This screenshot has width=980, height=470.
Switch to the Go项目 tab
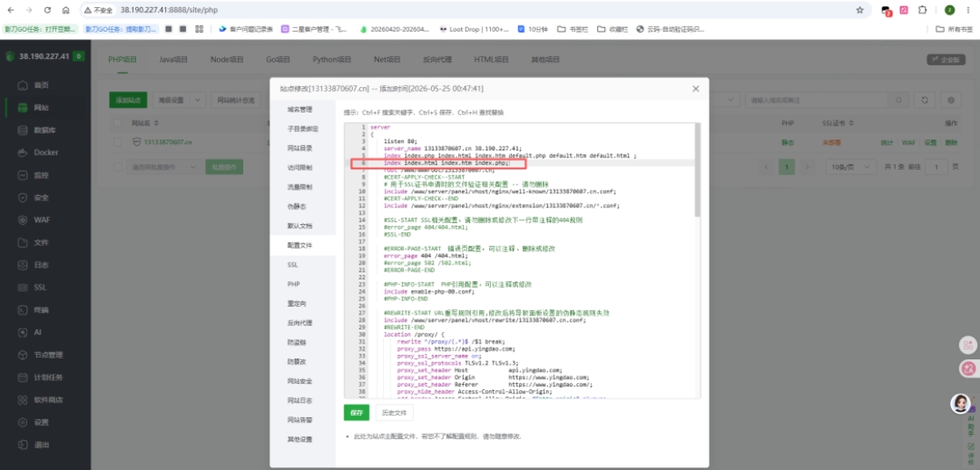coord(278,60)
